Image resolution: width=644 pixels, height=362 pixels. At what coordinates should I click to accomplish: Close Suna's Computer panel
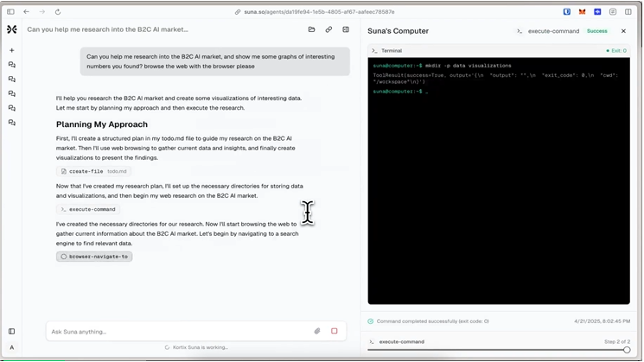point(623,31)
